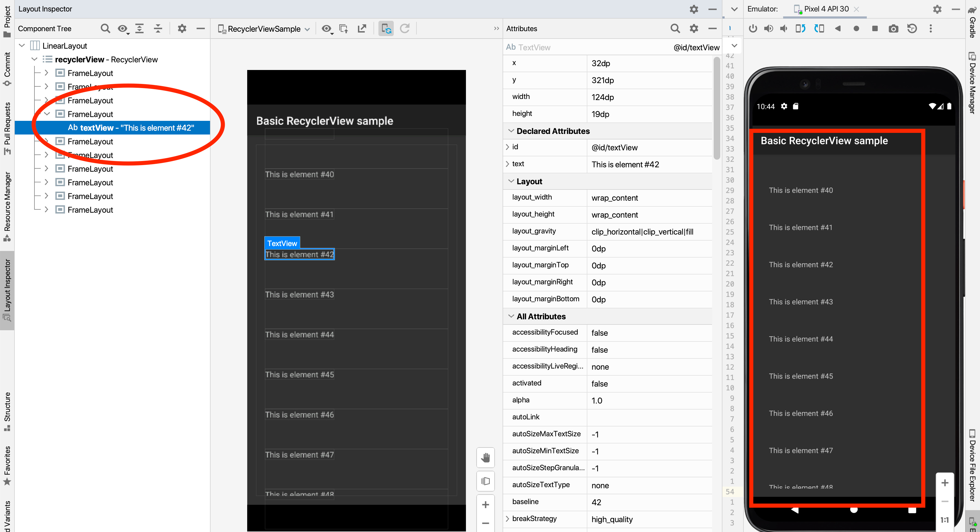Tap "This is element #45" on emulator
Image resolution: width=980 pixels, height=532 pixels.
[x=801, y=376]
